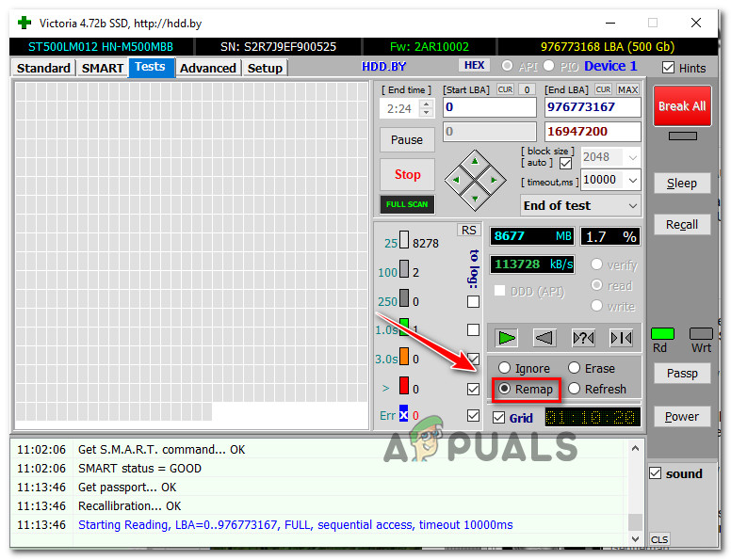Open the block size 2048 dropdown
This screenshot has width=731, height=560.
pos(633,157)
